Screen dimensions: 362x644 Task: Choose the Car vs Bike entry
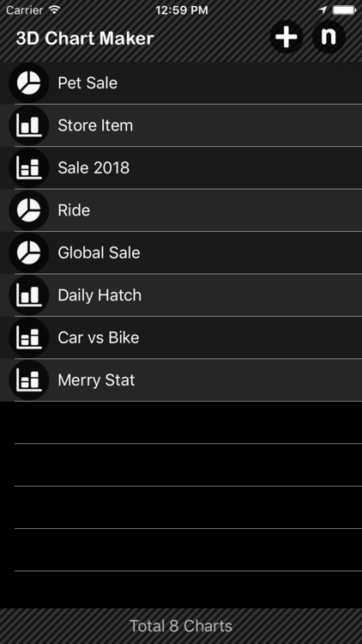(181, 337)
